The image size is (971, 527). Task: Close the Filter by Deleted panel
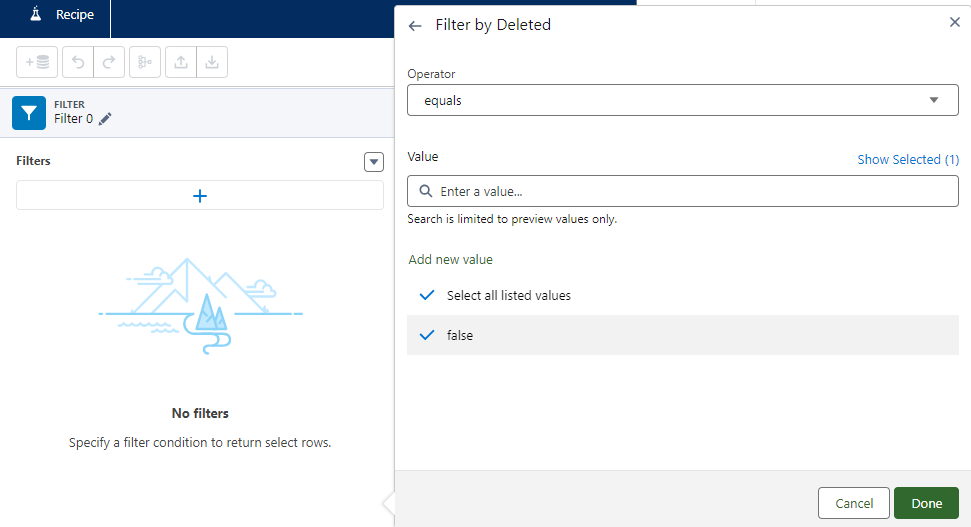(x=953, y=23)
